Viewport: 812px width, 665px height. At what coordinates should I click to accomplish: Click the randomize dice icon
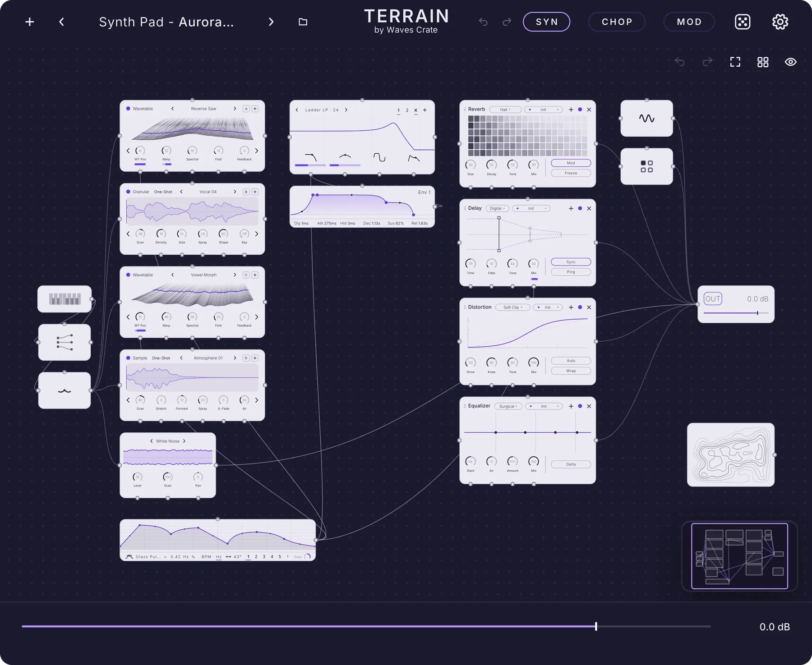tap(743, 22)
